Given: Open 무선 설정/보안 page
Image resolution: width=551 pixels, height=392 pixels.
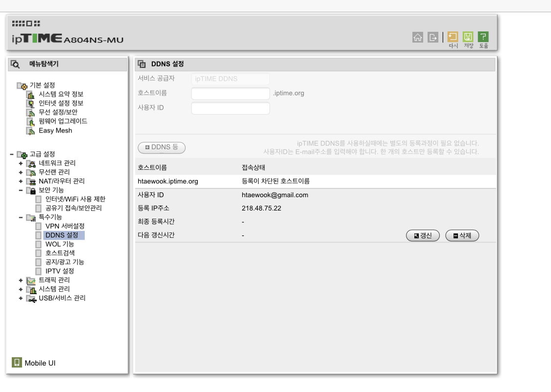Looking at the screenshot, I should click(58, 112).
